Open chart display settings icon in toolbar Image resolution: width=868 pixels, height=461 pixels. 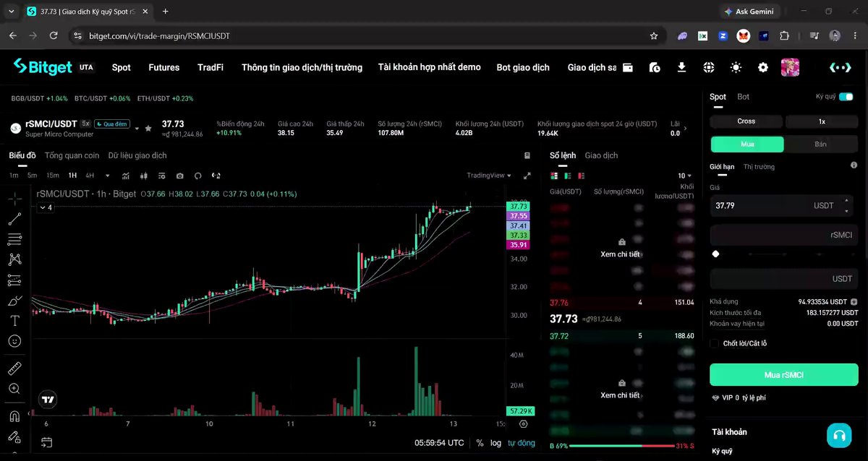[161, 176]
